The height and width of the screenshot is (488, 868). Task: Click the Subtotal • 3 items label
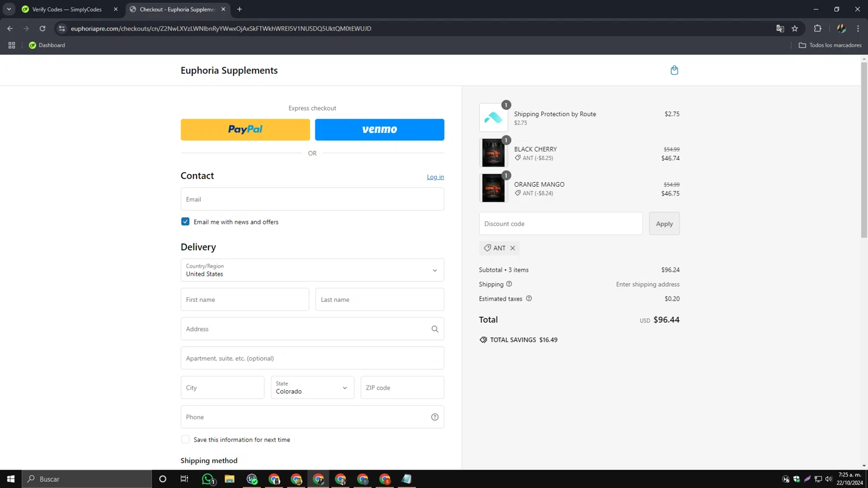(504, 270)
